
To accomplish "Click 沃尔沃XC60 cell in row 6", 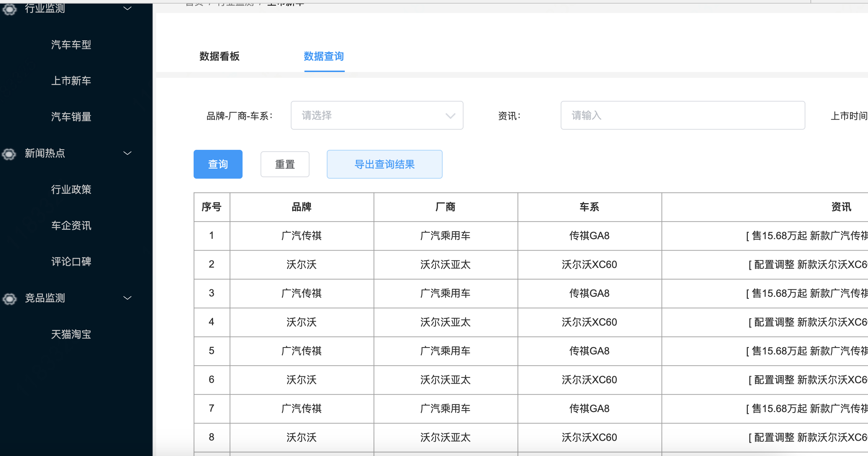I will (589, 380).
